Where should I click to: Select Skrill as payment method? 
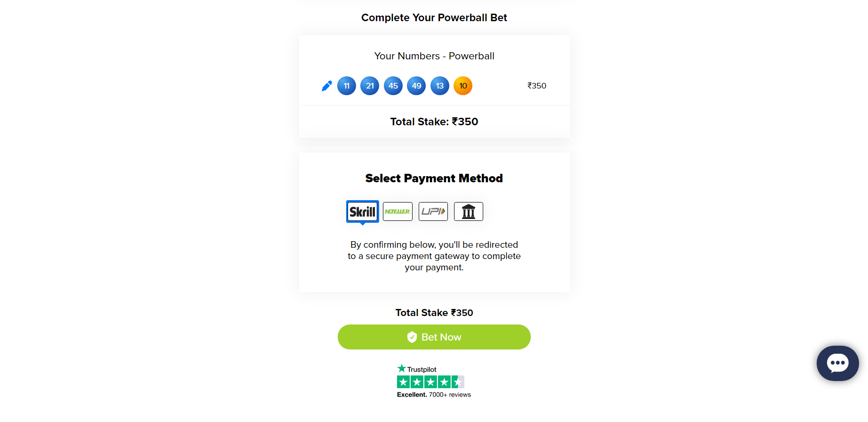(x=362, y=211)
